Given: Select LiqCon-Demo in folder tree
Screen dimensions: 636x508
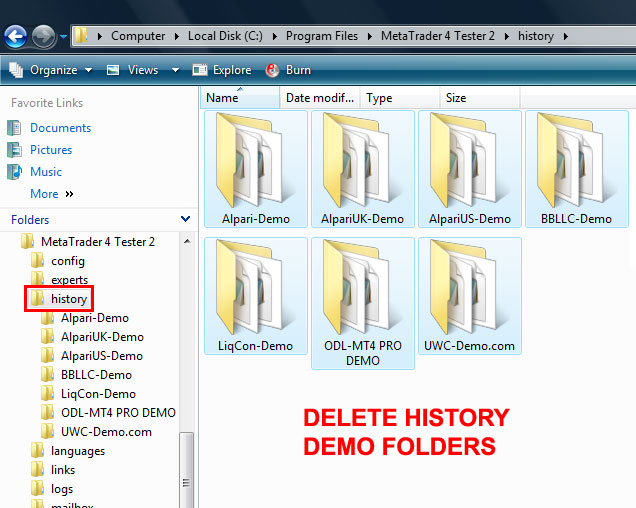Looking at the screenshot, I should tap(98, 394).
